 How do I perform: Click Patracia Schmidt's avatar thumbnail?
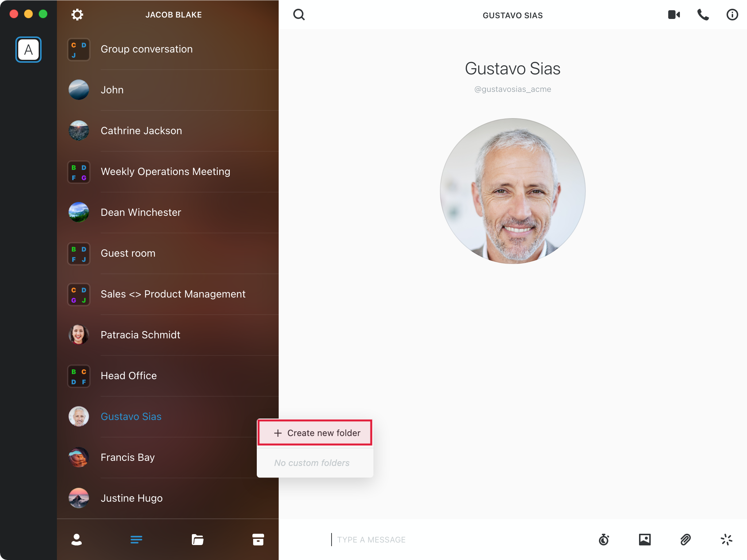(x=79, y=335)
